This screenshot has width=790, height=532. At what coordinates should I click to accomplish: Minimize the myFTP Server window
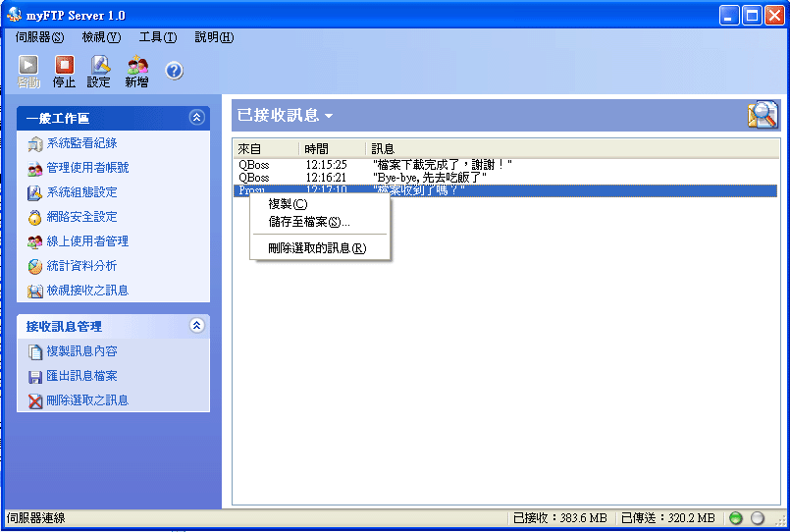tap(728, 15)
